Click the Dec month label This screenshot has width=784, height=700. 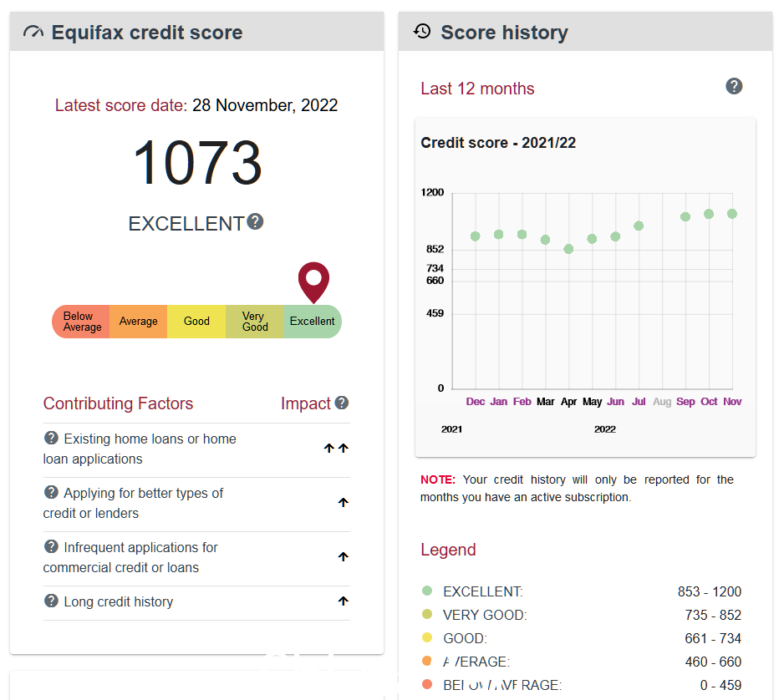click(476, 402)
